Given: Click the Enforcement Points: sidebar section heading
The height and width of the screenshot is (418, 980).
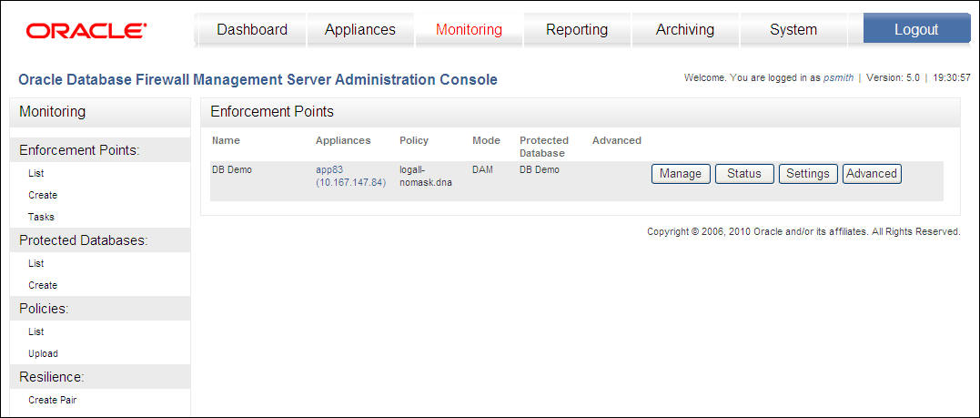Looking at the screenshot, I should pos(79,151).
